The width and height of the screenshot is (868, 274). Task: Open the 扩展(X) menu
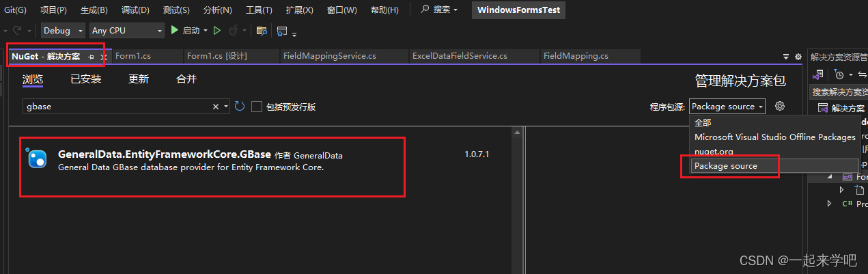point(298,10)
